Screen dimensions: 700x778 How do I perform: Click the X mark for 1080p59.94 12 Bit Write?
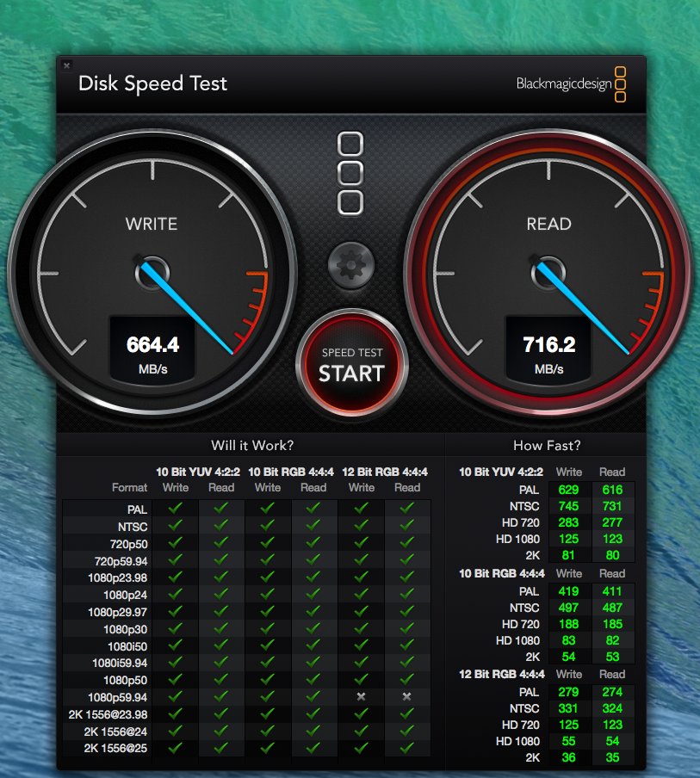click(x=361, y=696)
